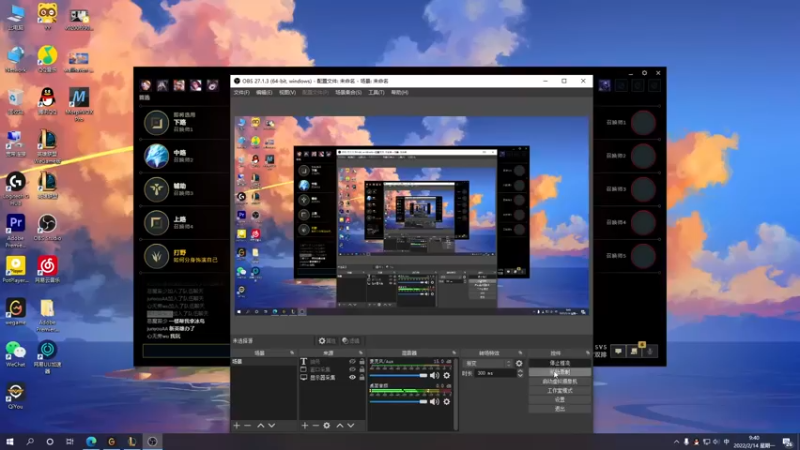
Task: Open NetEase Cloud Music desktop icon
Action: point(47,269)
